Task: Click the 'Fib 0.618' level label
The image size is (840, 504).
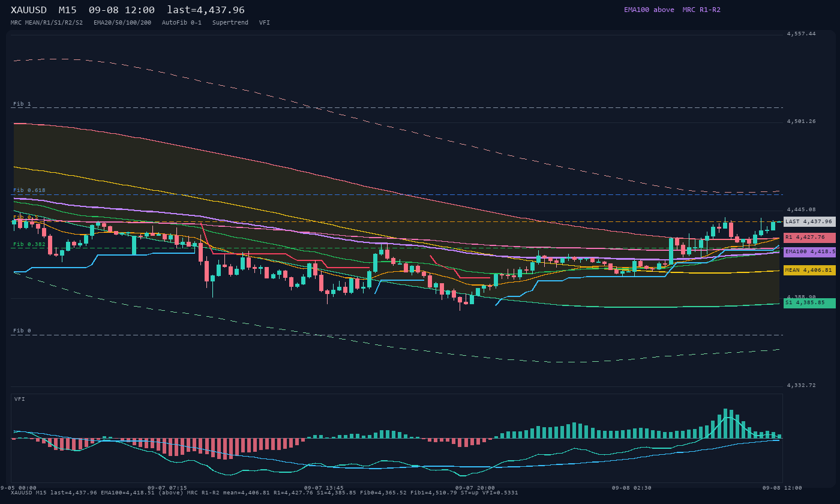Action: [29, 190]
